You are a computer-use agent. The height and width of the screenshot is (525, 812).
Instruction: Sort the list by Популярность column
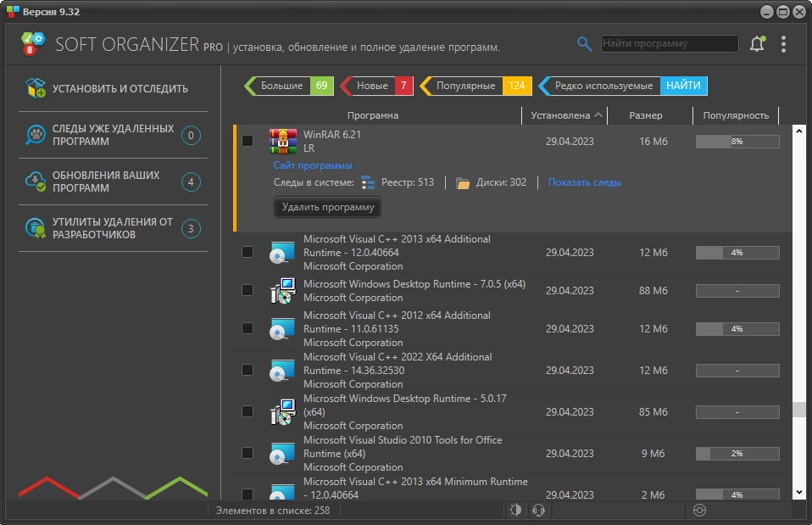tap(736, 115)
